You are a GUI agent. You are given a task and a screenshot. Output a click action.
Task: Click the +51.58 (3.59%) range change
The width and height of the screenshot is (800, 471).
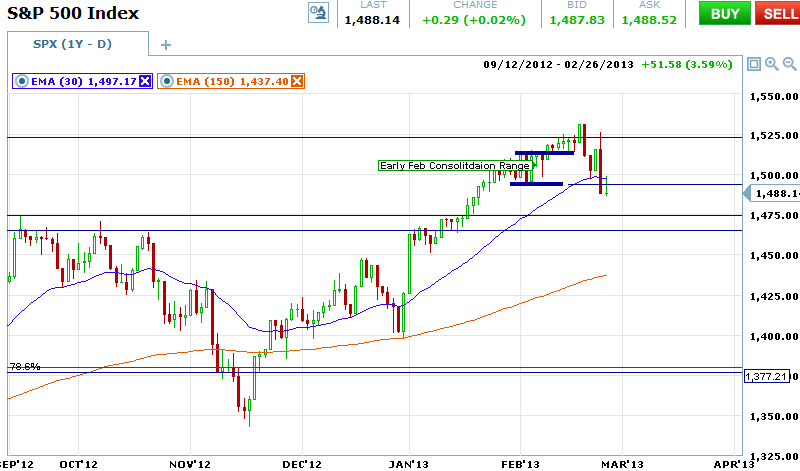687,64
